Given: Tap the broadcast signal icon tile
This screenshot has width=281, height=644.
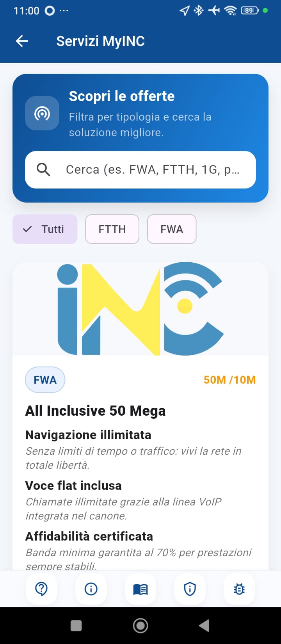Looking at the screenshot, I should click(42, 113).
